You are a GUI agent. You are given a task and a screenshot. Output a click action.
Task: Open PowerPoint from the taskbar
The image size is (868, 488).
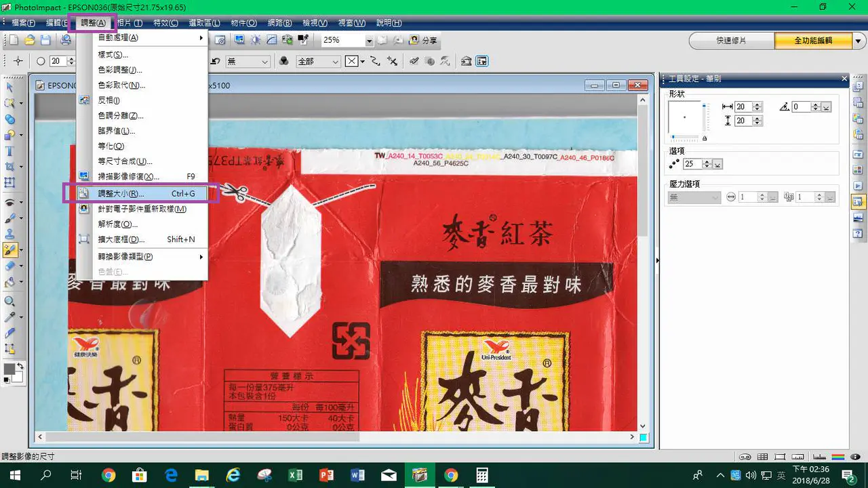[x=327, y=475]
